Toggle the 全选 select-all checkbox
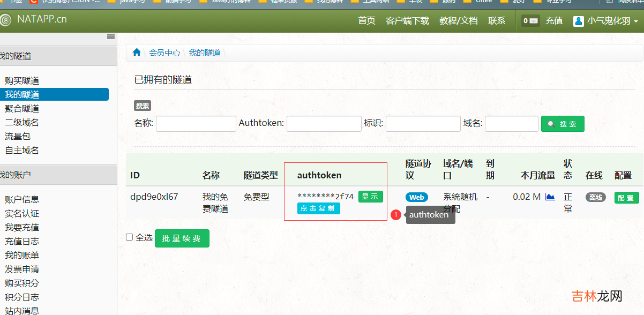The height and width of the screenshot is (315, 644). coord(129,237)
